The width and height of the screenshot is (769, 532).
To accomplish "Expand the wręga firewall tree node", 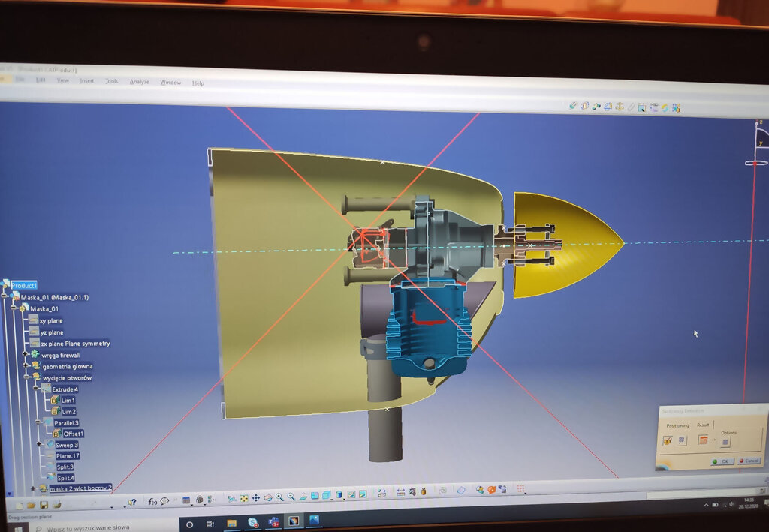I will coord(25,354).
